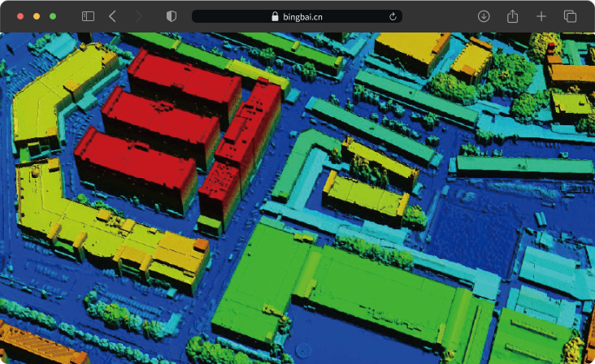Show the downloads list

484,16
